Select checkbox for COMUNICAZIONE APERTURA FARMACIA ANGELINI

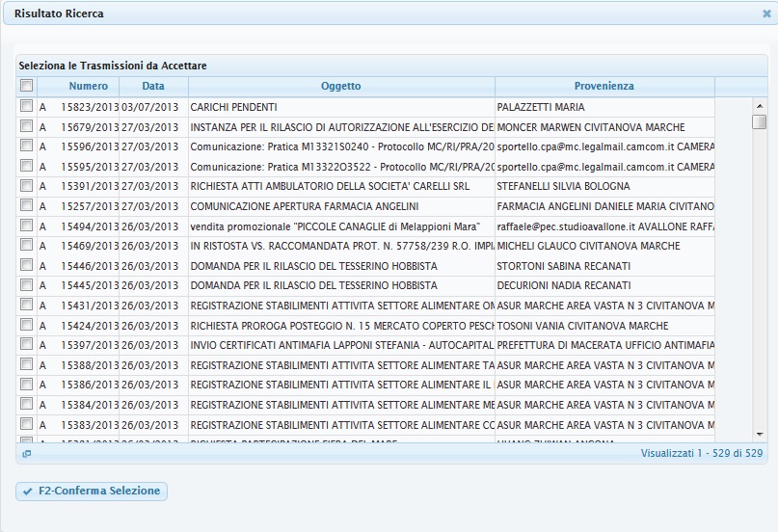26,206
